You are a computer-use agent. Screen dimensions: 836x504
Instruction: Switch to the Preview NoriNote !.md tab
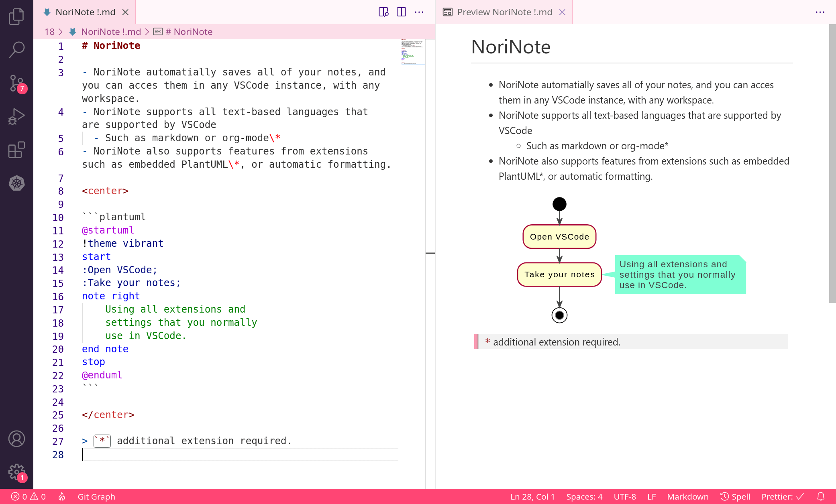point(504,12)
